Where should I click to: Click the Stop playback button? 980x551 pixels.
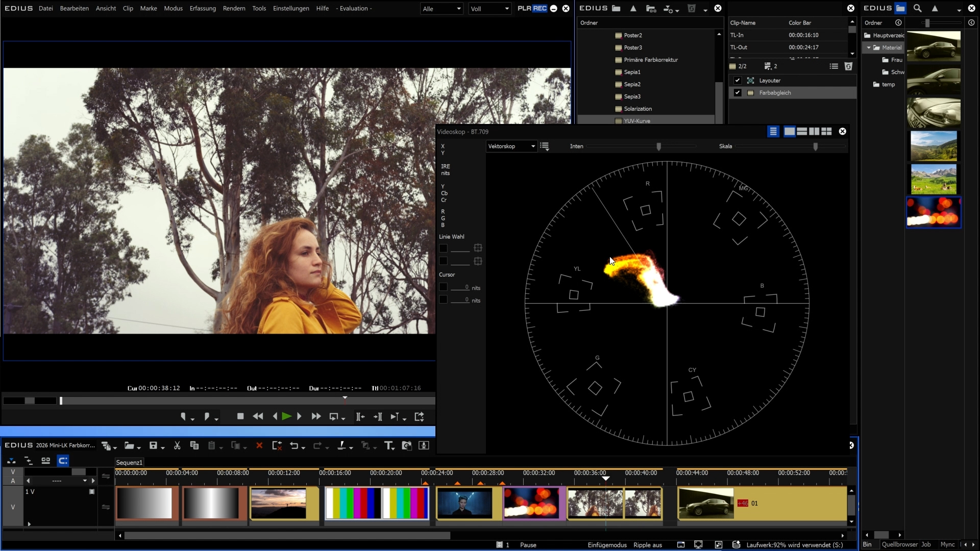tap(240, 417)
